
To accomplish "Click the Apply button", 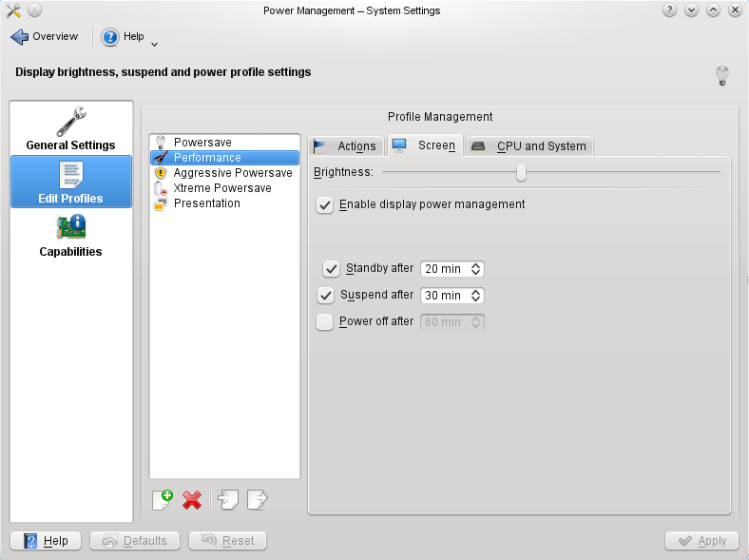I will (x=701, y=541).
